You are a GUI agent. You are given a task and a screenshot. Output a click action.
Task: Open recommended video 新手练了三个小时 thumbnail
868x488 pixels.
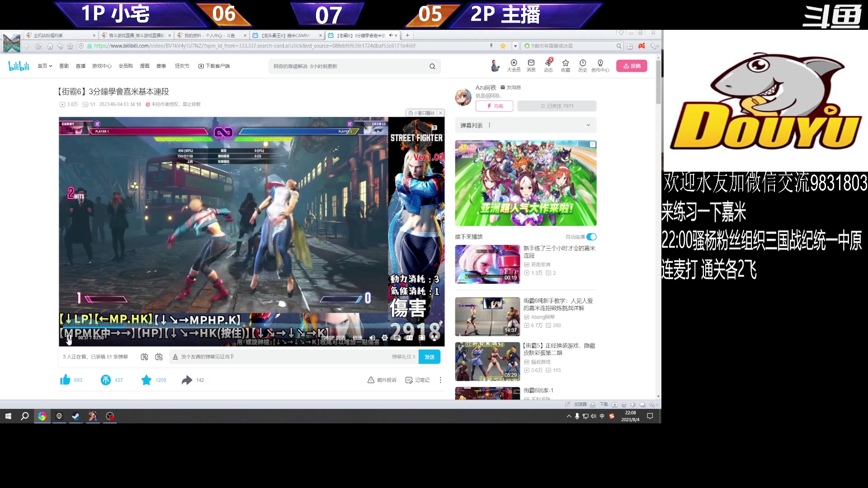coord(487,264)
